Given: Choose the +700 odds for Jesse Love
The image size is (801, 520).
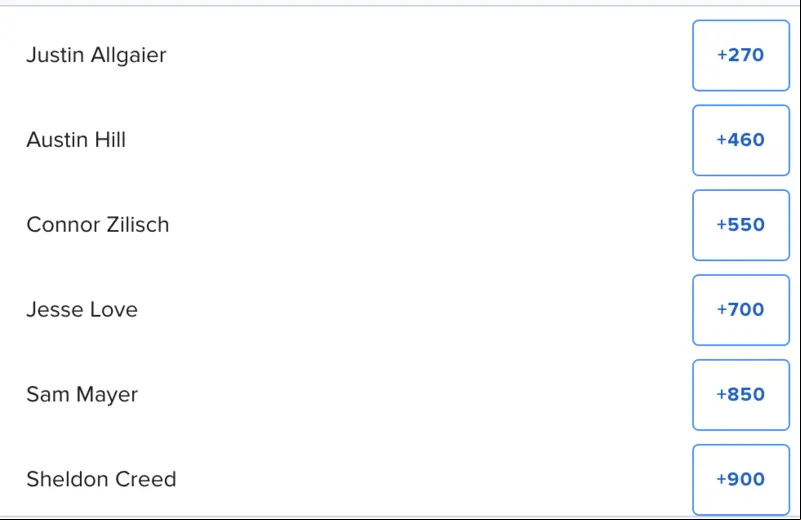Looking at the screenshot, I should [741, 310].
